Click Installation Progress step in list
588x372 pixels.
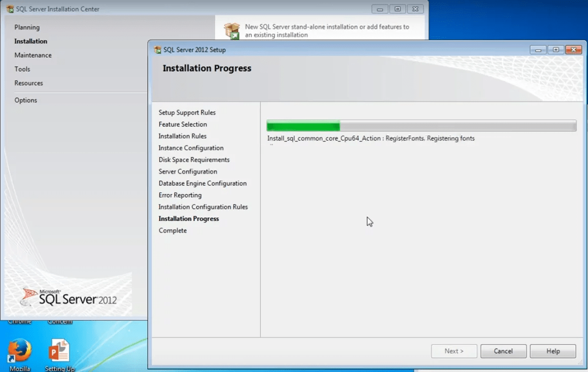(189, 219)
